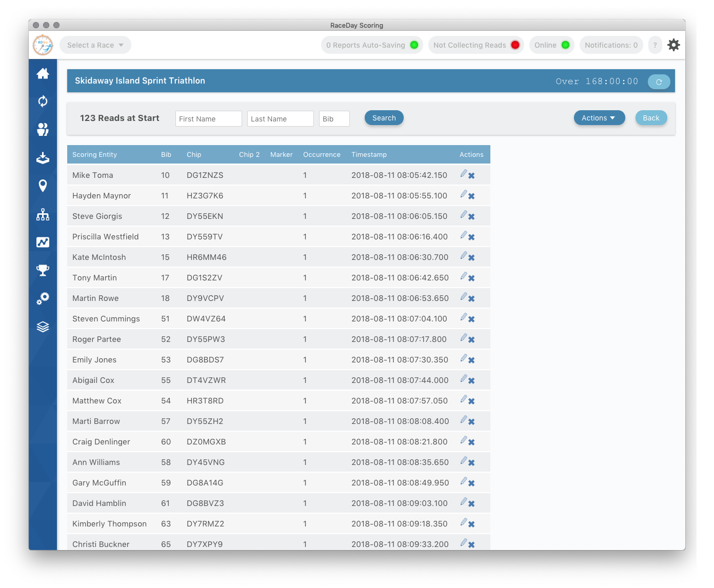Edit Emily Jones's read

pos(464,358)
